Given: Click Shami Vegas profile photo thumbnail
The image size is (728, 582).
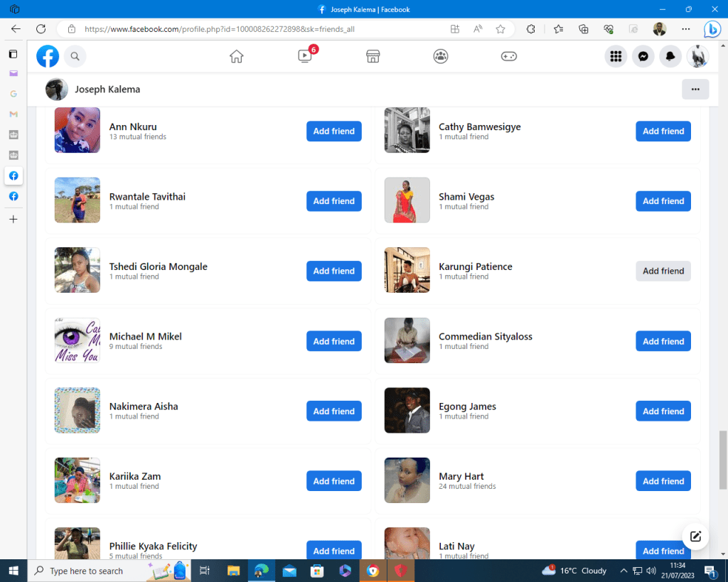Looking at the screenshot, I should [x=407, y=200].
